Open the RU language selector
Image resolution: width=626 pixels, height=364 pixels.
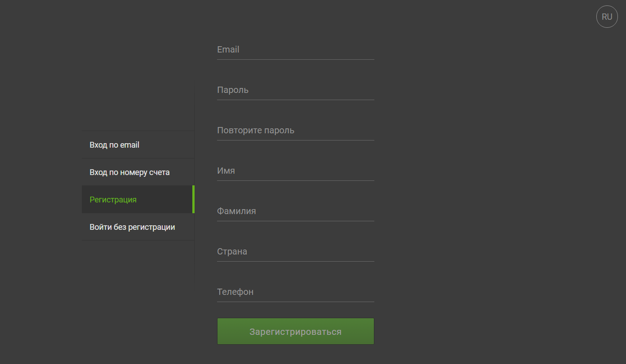[x=607, y=17]
